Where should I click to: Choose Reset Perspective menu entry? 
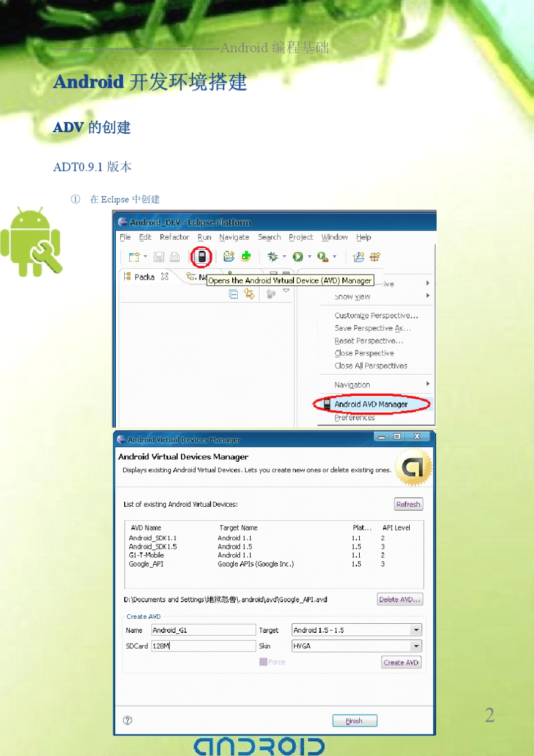click(368, 341)
